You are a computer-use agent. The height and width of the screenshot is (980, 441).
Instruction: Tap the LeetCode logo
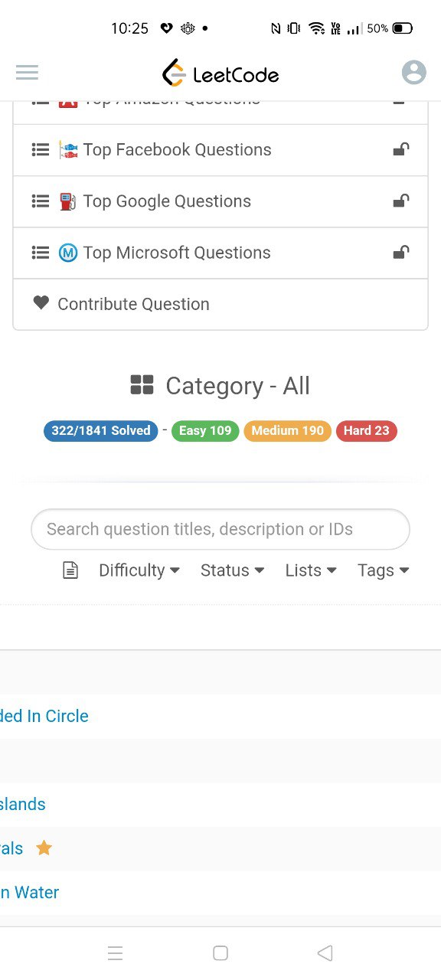220,73
